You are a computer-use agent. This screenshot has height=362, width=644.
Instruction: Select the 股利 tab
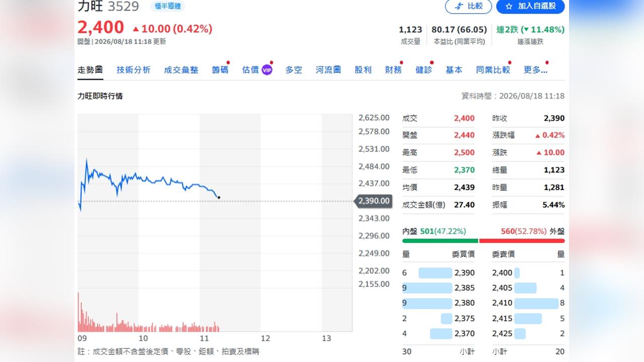tap(363, 70)
